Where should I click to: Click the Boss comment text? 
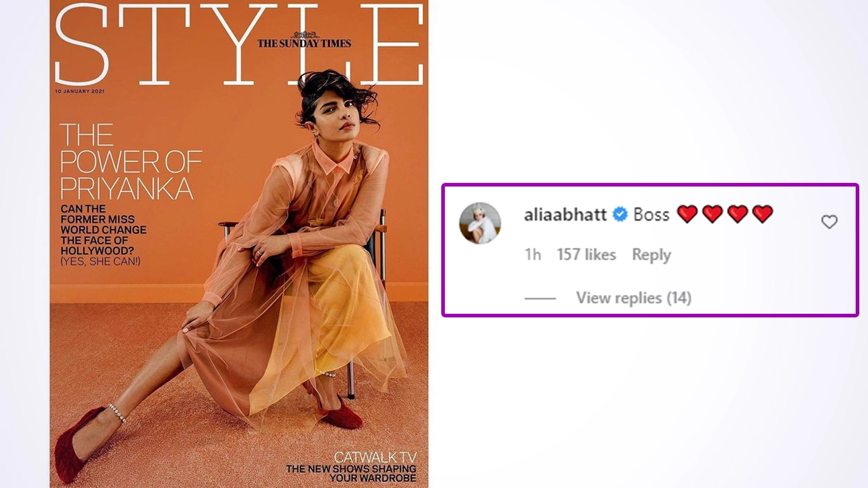point(652,214)
